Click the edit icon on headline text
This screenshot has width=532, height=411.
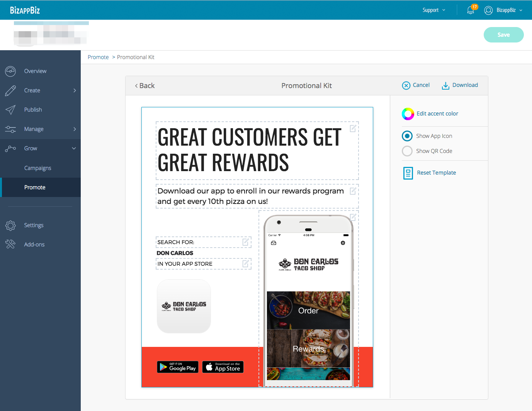353,129
